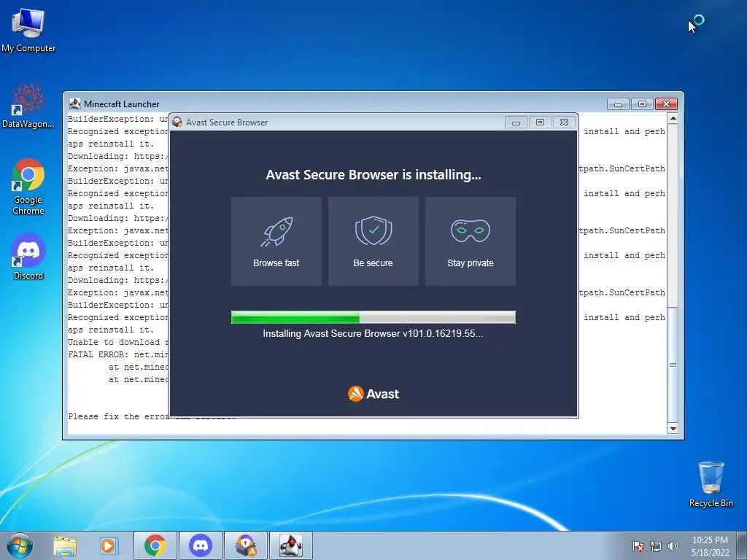Click the Action Center flag tray icon
This screenshot has height=560, width=747.
[x=638, y=546]
